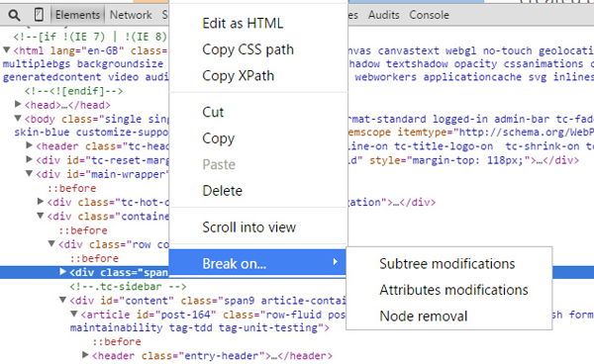Collapse the article id="post-164" node

click(74, 315)
